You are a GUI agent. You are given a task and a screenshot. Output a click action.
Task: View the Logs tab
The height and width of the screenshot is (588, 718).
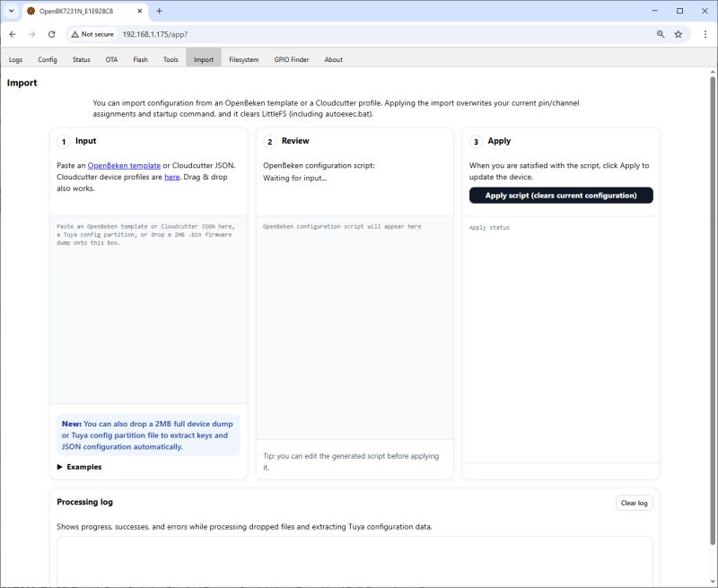click(x=15, y=59)
